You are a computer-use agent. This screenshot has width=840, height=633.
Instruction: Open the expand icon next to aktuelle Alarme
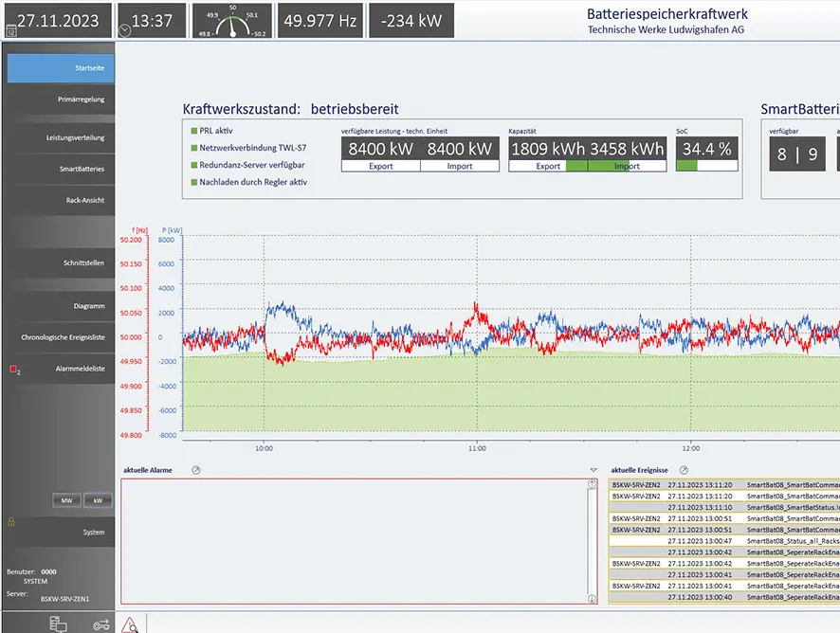196,470
